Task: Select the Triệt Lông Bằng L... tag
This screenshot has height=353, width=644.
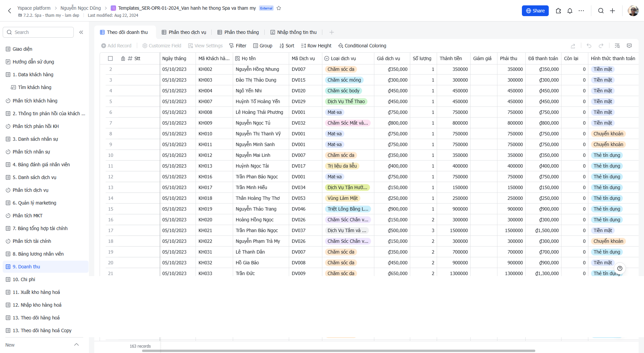Action: (x=348, y=209)
